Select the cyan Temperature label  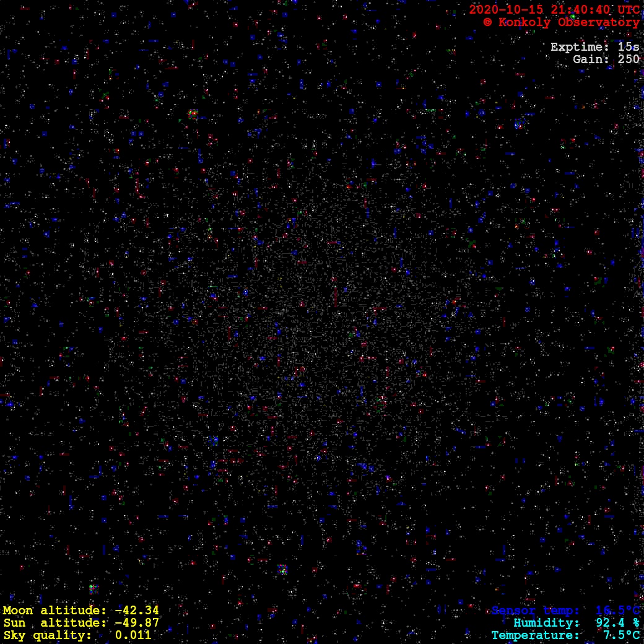point(536,635)
